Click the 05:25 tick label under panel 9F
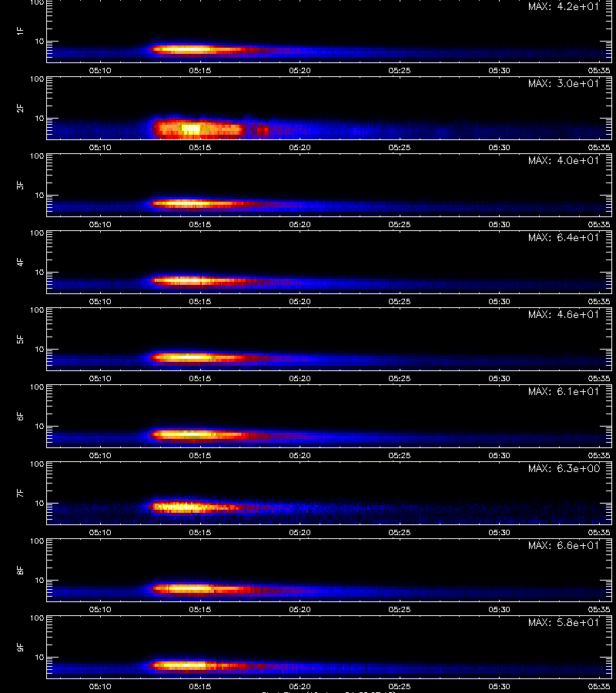 tap(400, 686)
